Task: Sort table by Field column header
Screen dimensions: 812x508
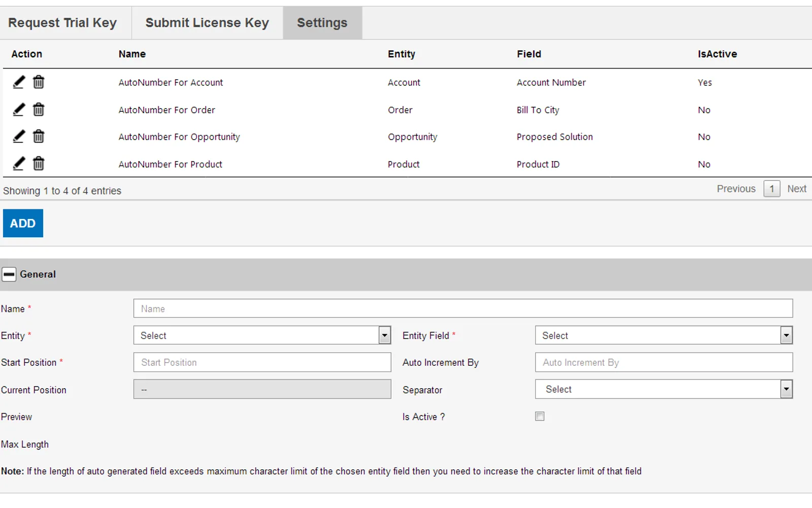Action: click(529, 54)
